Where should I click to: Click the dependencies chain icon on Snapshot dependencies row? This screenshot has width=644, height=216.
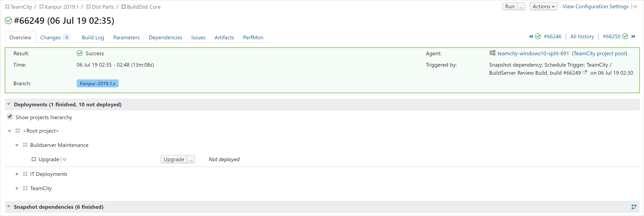(634, 207)
